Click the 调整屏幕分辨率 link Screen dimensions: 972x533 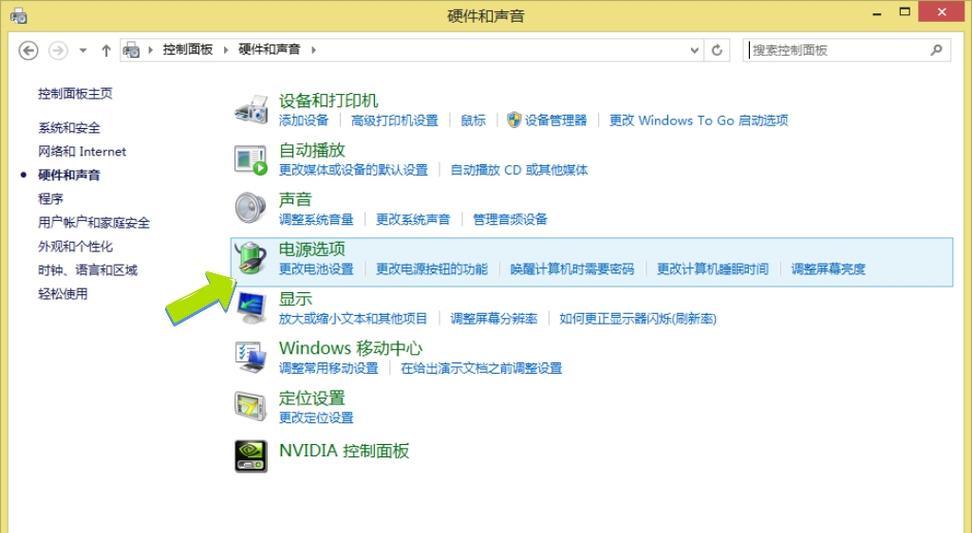tap(494, 319)
